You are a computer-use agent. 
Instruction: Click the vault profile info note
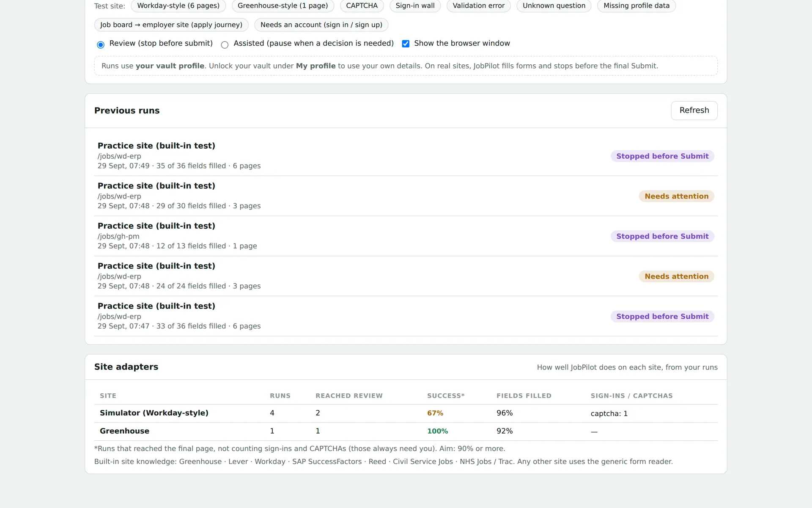point(406,66)
